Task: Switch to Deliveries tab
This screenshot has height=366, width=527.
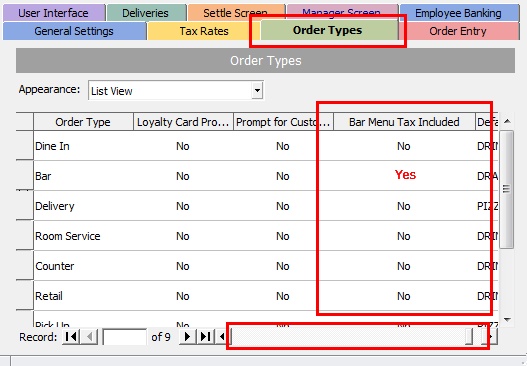Action: [146, 13]
